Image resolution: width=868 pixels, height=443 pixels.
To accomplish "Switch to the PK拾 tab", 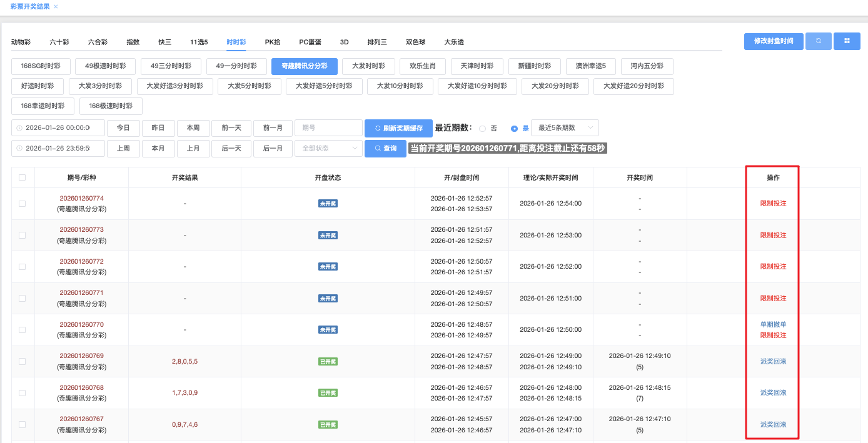I will [273, 42].
